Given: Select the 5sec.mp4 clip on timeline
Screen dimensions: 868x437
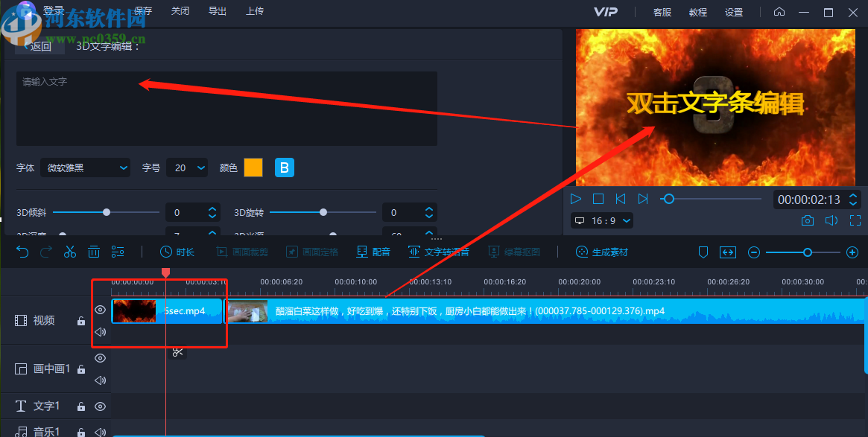Looking at the screenshot, I should (x=167, y=311).
